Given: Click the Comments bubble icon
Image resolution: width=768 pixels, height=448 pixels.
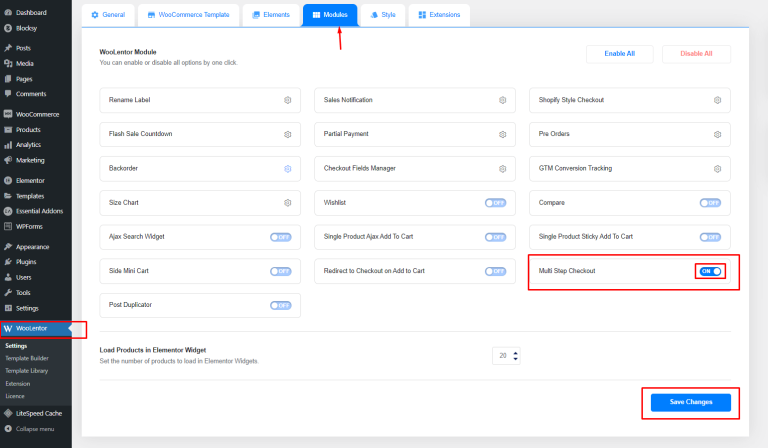Looking at the screenshot, I should pos(8,94).
